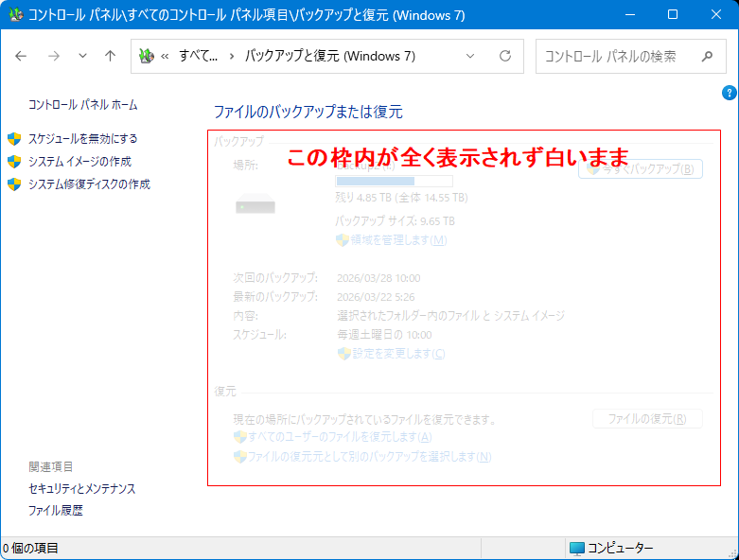Click the computer icon in status bar

[x=576, y=548]
